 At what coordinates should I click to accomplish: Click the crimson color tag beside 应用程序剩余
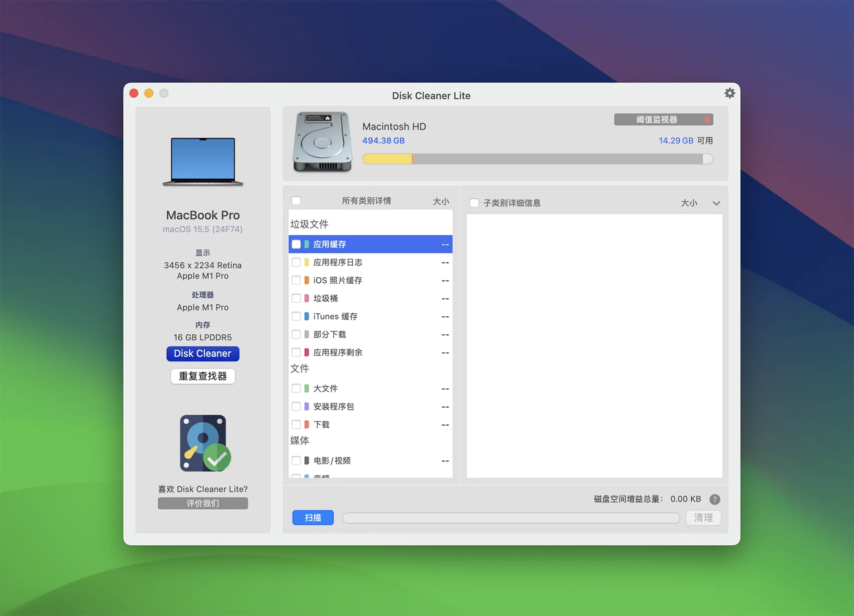pyautogui.click(x=306, y=352)
